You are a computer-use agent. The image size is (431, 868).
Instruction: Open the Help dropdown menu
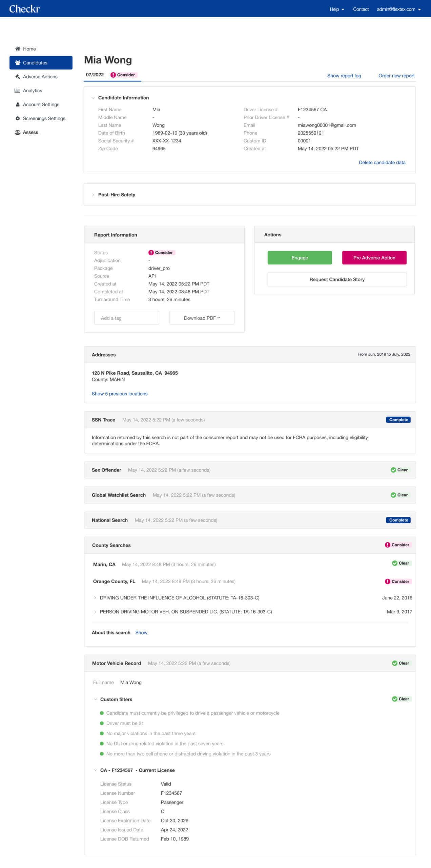[x=337, y=9]
